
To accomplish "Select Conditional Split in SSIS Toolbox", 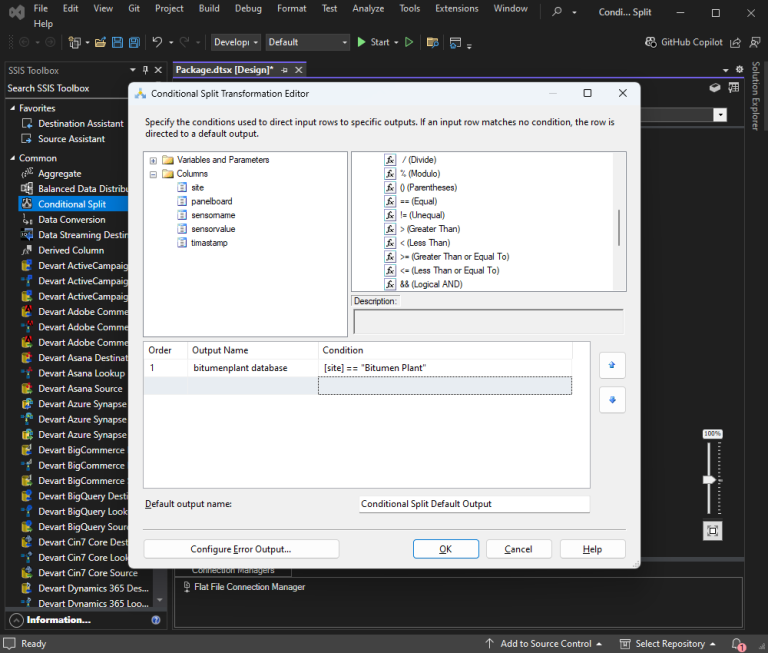I will point(72,204).
